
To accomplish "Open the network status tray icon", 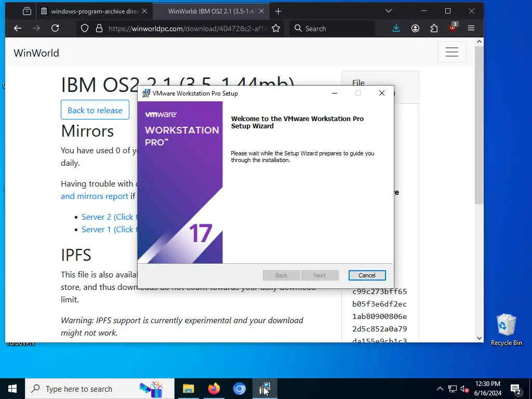I will point(453,389).
